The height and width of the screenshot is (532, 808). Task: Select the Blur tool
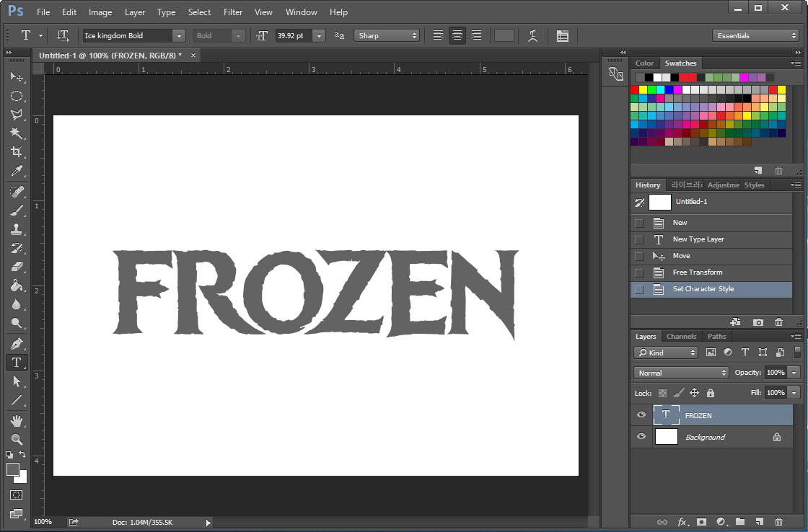tap(17, 304)
